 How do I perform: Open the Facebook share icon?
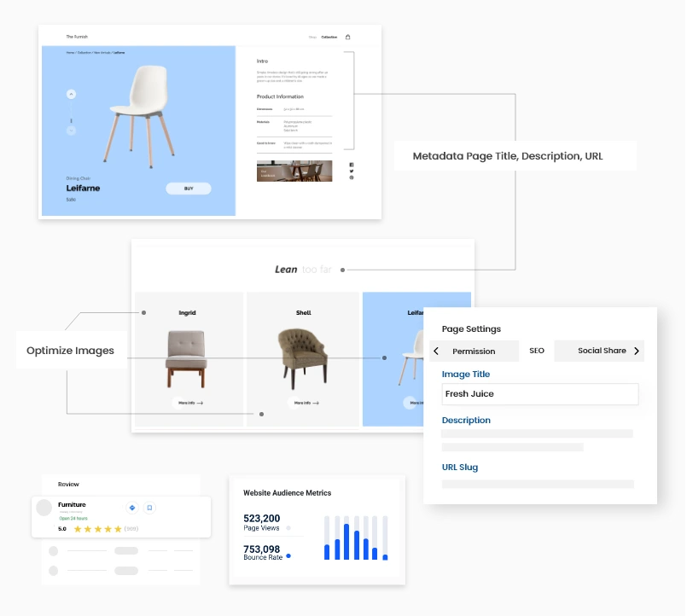tap(351, 165)
